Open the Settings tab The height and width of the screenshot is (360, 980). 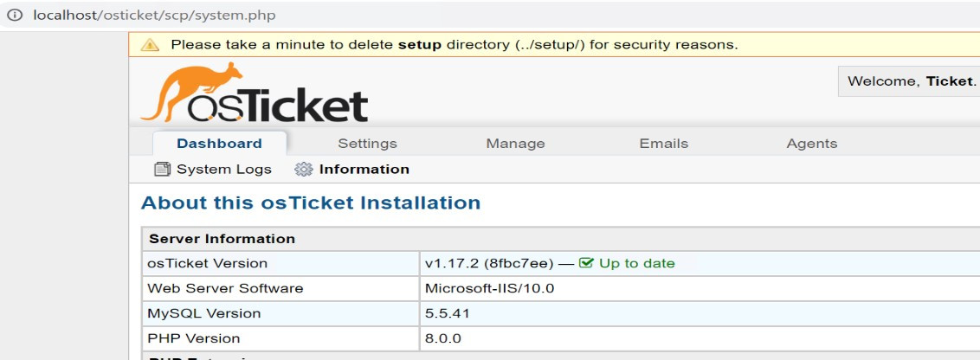click(367, 144)
